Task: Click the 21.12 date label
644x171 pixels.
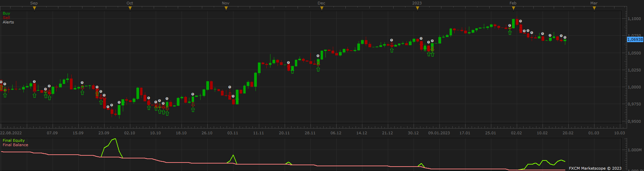Action: (387, 133)
